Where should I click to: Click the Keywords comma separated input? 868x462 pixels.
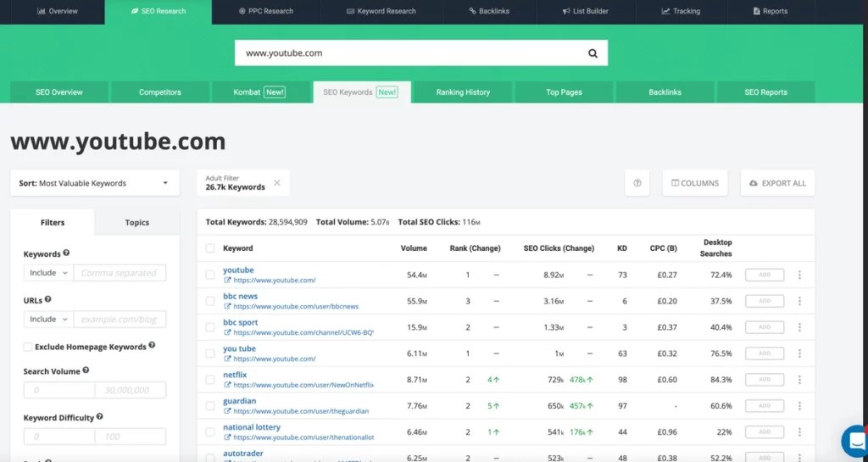point(120,273)
